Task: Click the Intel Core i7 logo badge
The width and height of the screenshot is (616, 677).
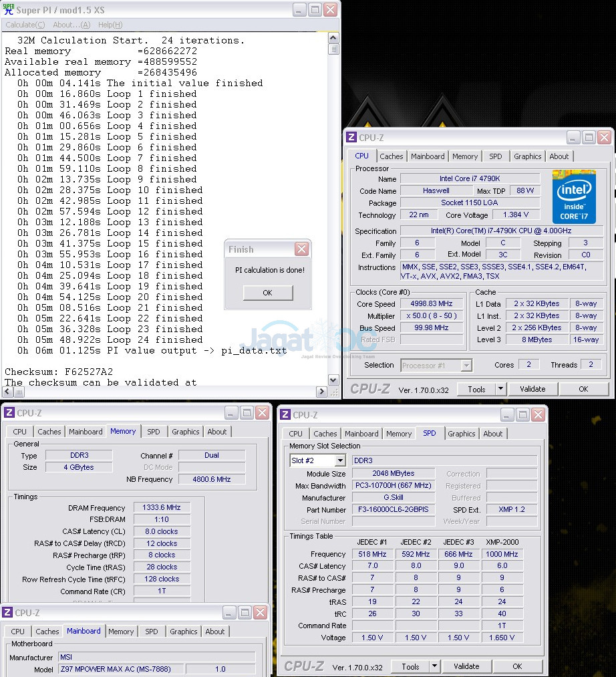Action: pyautogui.click(x=574, y=196)
